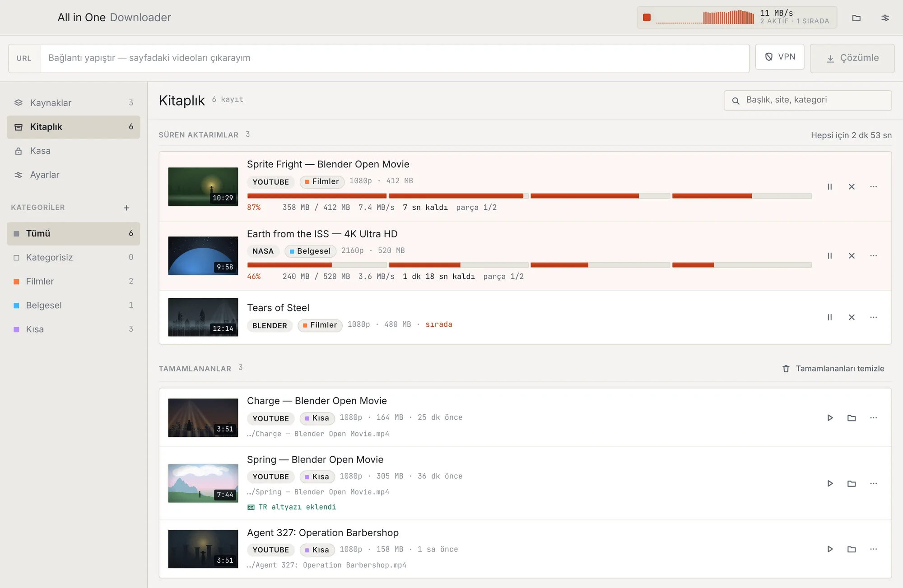Click Tamamlananları temizle
This screenshot has height=588, width=903.
(x=833, y=369)
